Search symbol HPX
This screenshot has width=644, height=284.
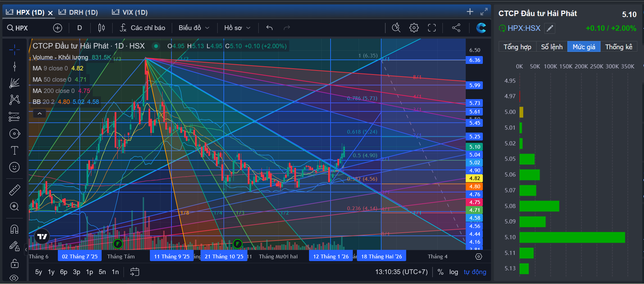coord(18,28)
